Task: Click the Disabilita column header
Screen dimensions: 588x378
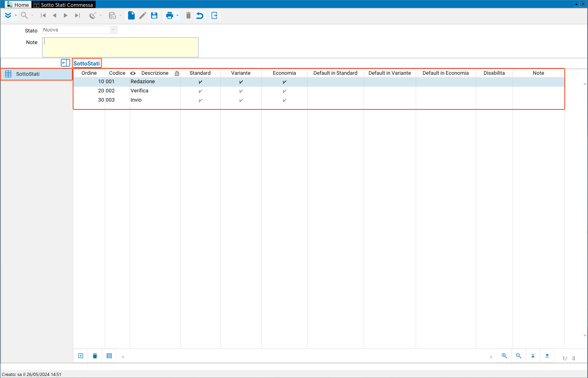Action: click(494, 73)
